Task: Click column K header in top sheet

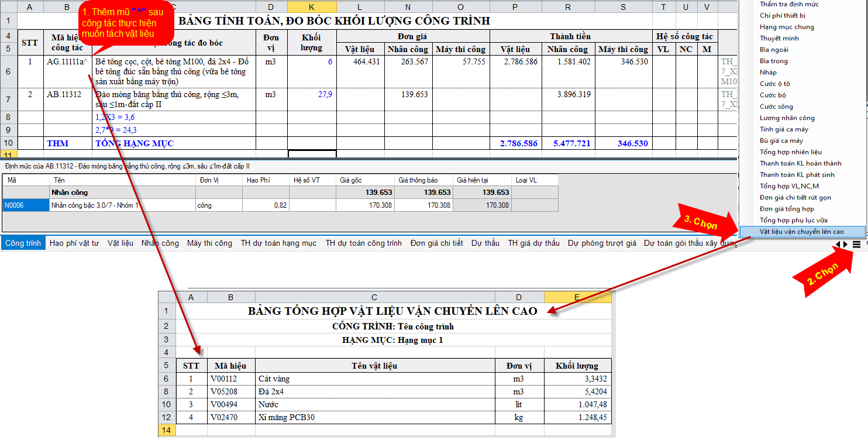Action: [x=312, y=6]
